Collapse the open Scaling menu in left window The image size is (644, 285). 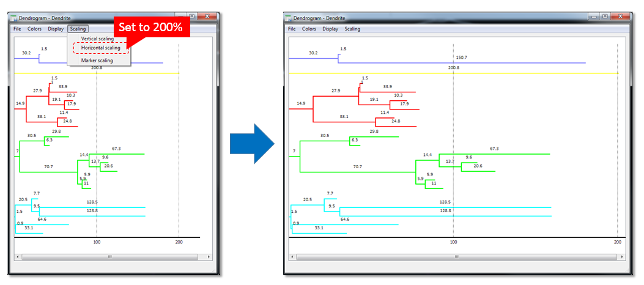click(78, 29)
